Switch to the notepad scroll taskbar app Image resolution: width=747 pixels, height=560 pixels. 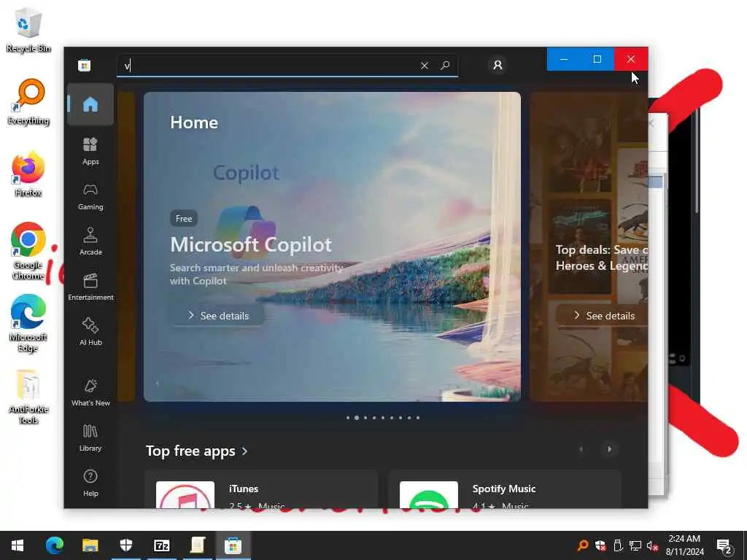pyautogui.click(x=197, y=545)
